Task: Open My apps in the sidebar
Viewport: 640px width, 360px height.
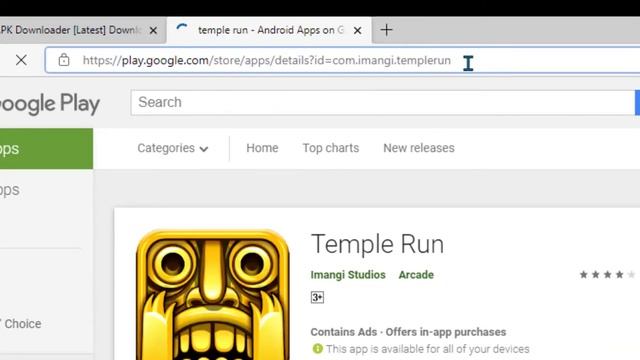Action: [10, 190]
